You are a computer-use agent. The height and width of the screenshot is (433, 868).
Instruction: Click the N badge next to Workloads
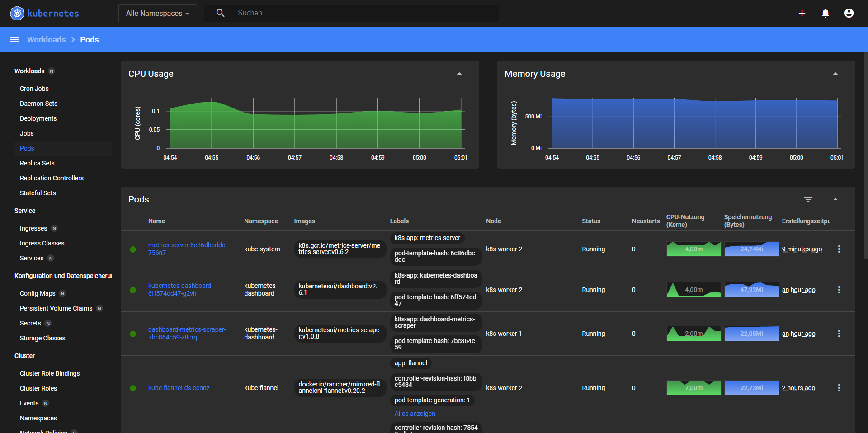point(52,71)
